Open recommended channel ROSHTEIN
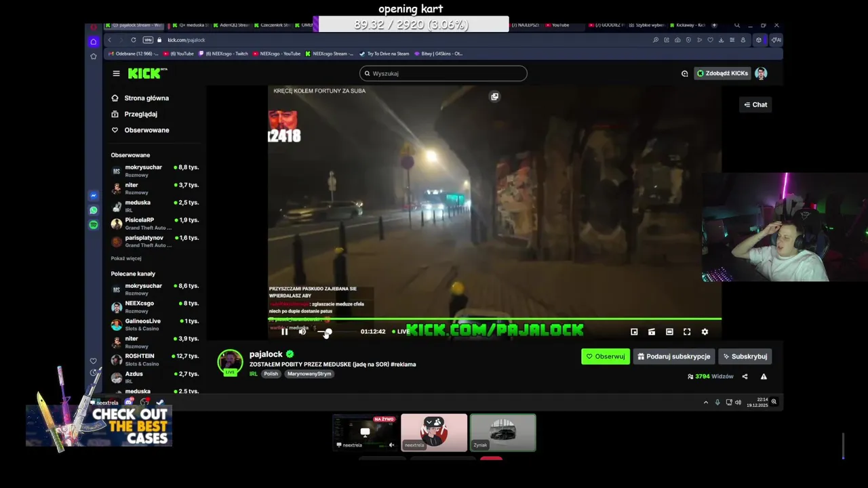Viewport: 868px width, 488px height. click(155, 359)
